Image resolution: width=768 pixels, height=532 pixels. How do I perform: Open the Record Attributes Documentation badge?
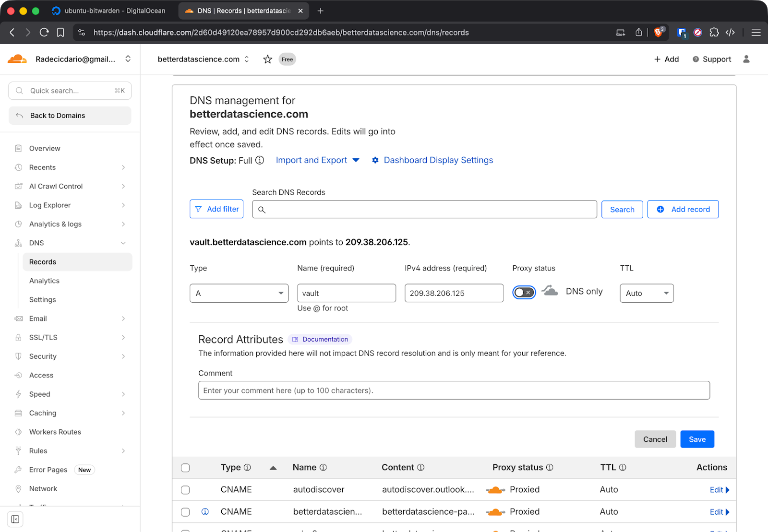[320, 339]
